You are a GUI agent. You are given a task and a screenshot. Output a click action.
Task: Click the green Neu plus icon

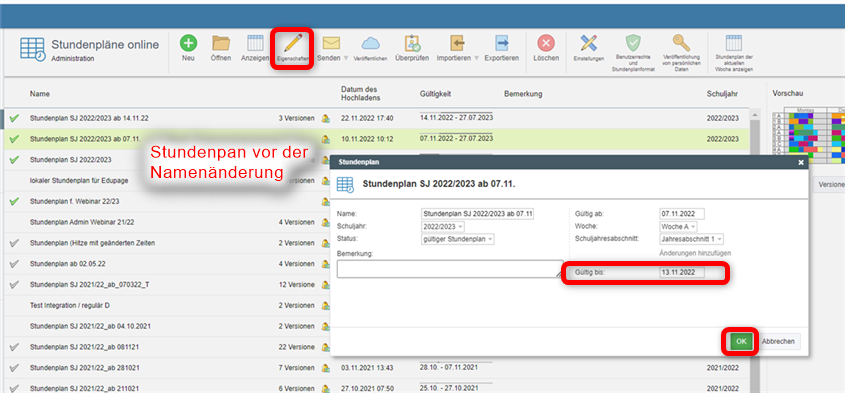click(188, 44)
